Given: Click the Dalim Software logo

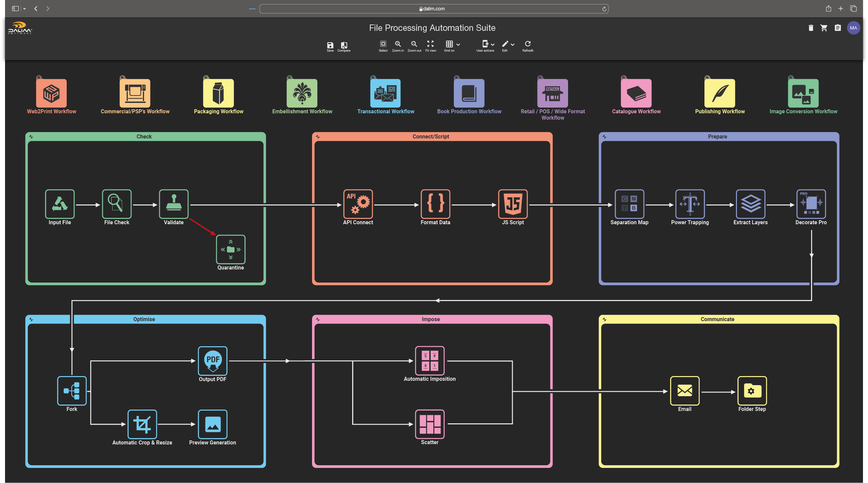Looking at the screenshot, I should (20, 28).
